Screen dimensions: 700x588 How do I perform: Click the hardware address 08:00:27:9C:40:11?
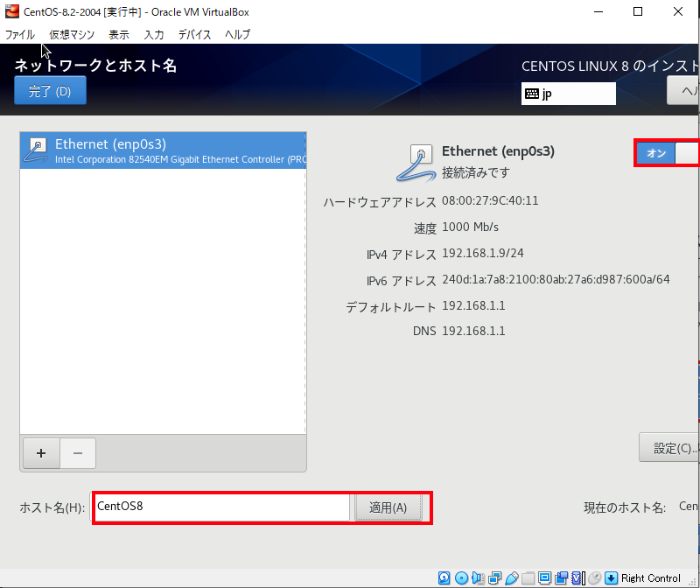pyautogui.click(x=490, y=201)
